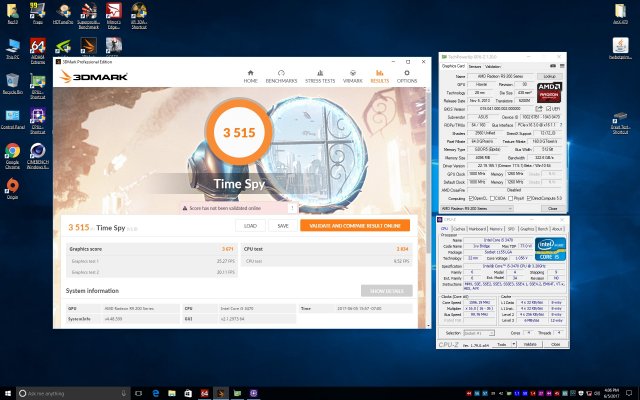Take GPU-Z screenshot with camera icon
Viewport: 640px width, 400px height.
click(x=553, y=66)
